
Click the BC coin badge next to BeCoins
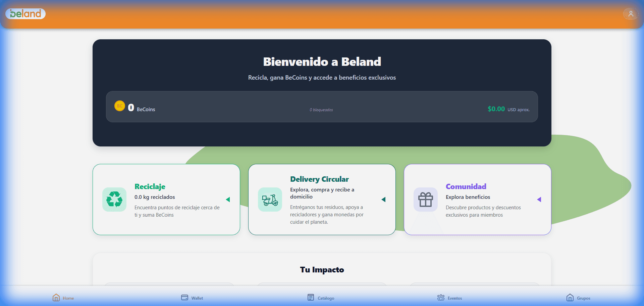point(120,106)
